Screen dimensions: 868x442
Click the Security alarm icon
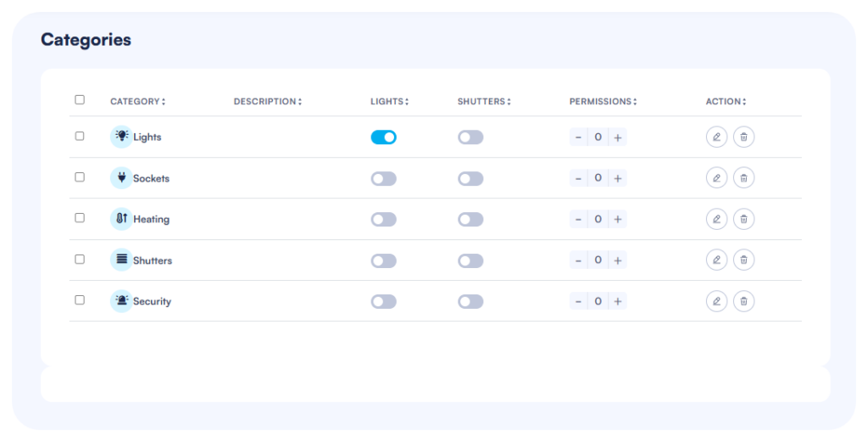tap(121, 301)
